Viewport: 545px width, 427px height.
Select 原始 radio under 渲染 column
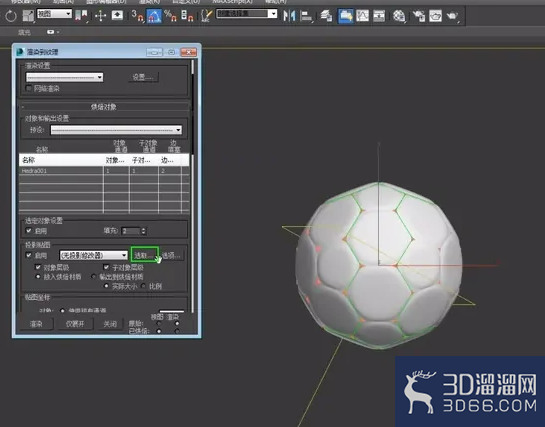[177, 323]
